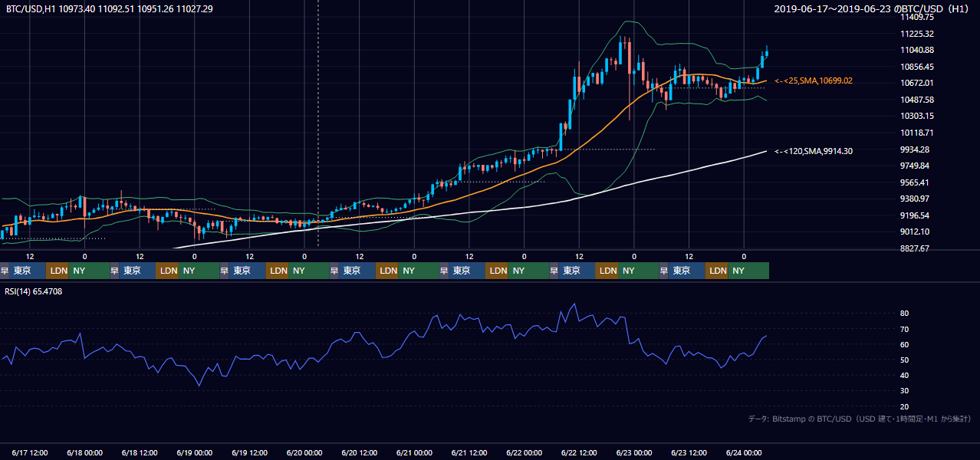Click the Bitstamp data source credit text
The height and width of the screenshot is (460, 980).
pos(860,419)
